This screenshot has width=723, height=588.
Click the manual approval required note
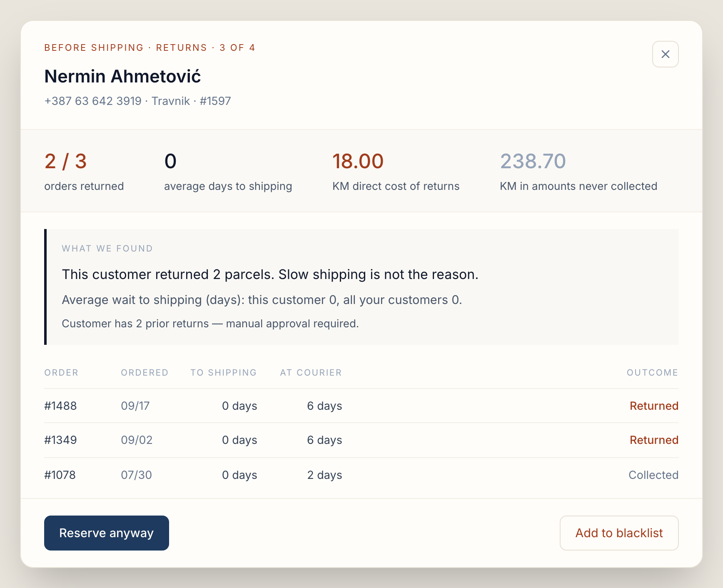click(x=210, y=324)
